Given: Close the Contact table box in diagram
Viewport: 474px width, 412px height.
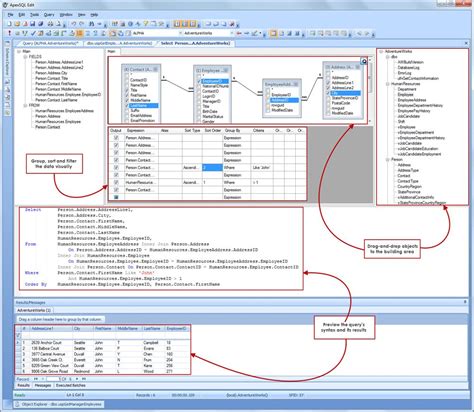Looking at the screenshot, I should pyautogui.click(x=155, y=69).
